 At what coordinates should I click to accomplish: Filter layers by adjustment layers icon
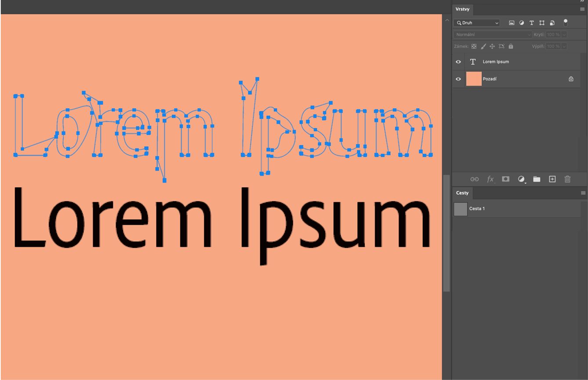(x=522, y=23)
